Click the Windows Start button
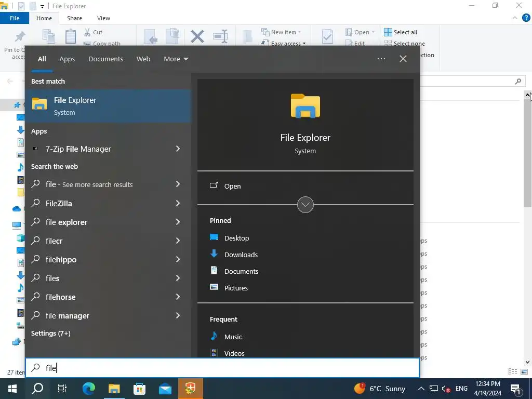Viewport: 532px width, 399px height. 12,389
